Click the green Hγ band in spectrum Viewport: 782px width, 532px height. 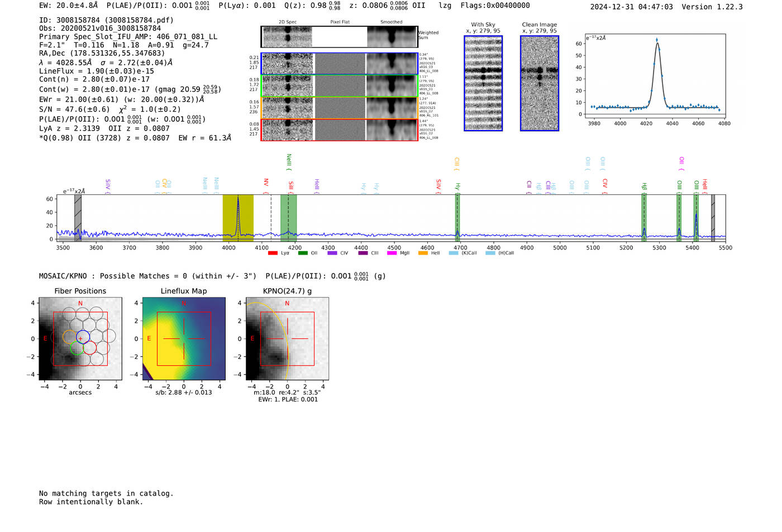pos(457,218)
